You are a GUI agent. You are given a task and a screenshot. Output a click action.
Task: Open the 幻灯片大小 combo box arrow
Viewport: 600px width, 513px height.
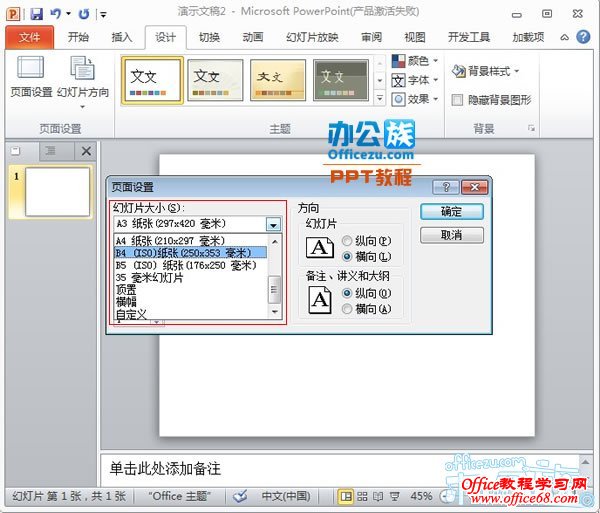pos(273,225)
